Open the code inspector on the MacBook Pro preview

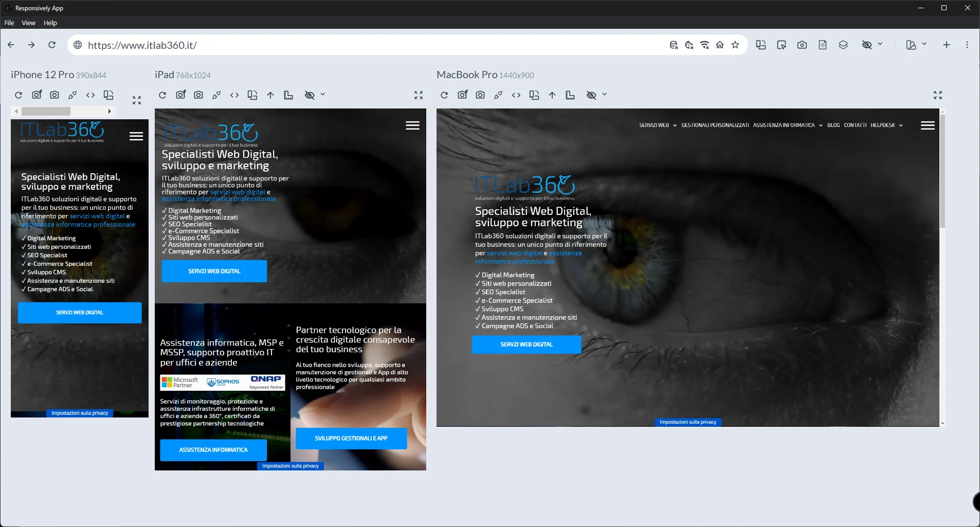[x=516, y=95]
